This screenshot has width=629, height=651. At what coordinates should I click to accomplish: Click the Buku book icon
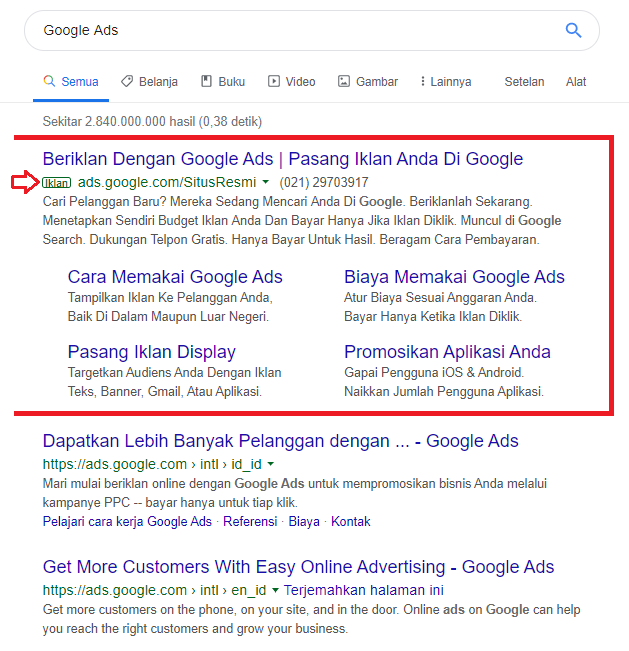click(206, 81)
